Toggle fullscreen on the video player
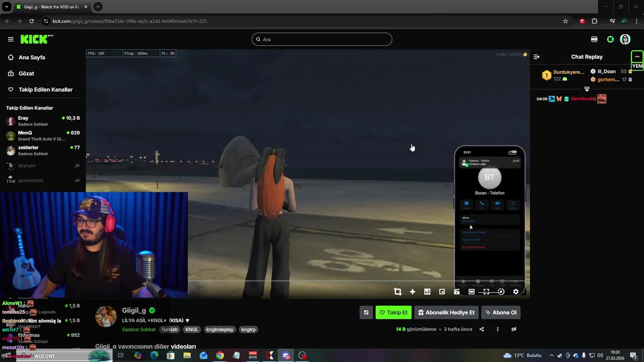 pyautogui.click(x=486, y=292)
